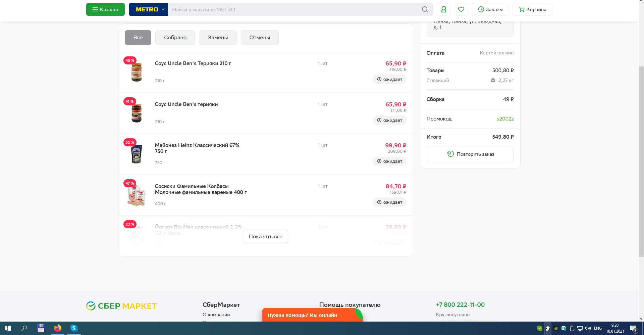
Task: Click the promo code s2002z
Action: tap(505, 119)
